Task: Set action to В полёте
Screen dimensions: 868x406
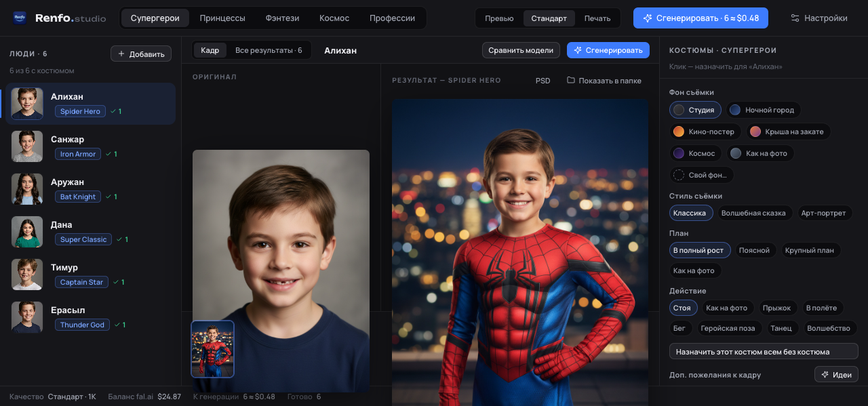Action: point(821,308)
